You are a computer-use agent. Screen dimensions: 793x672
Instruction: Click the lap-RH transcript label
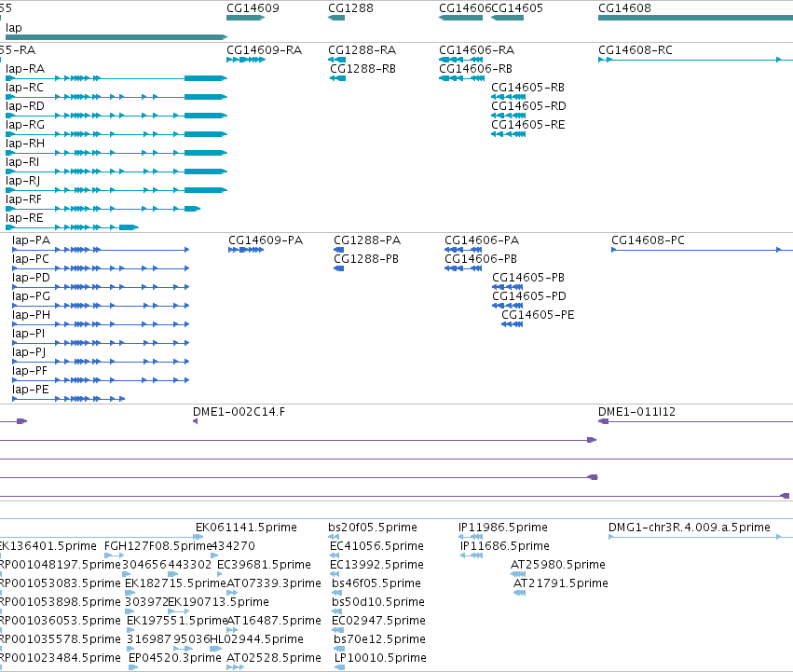(x=25, y=144)
